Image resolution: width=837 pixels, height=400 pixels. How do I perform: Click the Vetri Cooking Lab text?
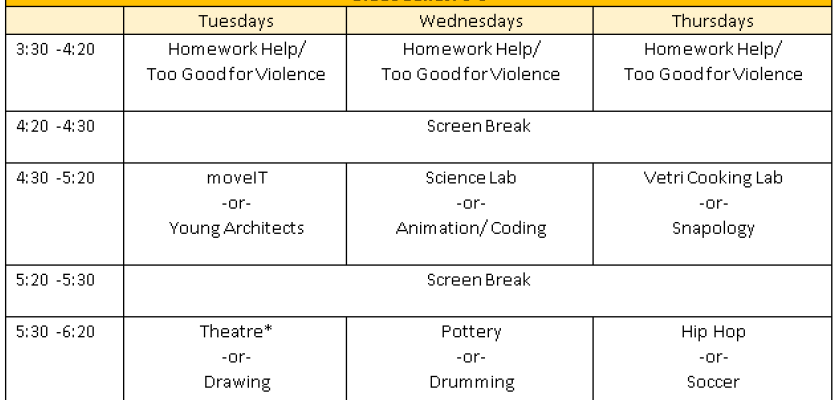point(713,179)
